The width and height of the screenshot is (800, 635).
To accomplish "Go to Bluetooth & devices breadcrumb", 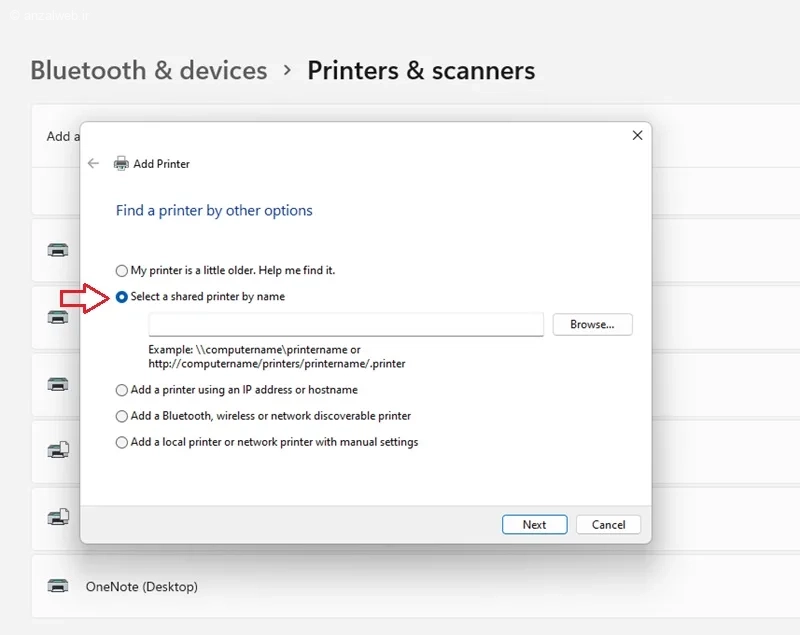I will [148, 70].
